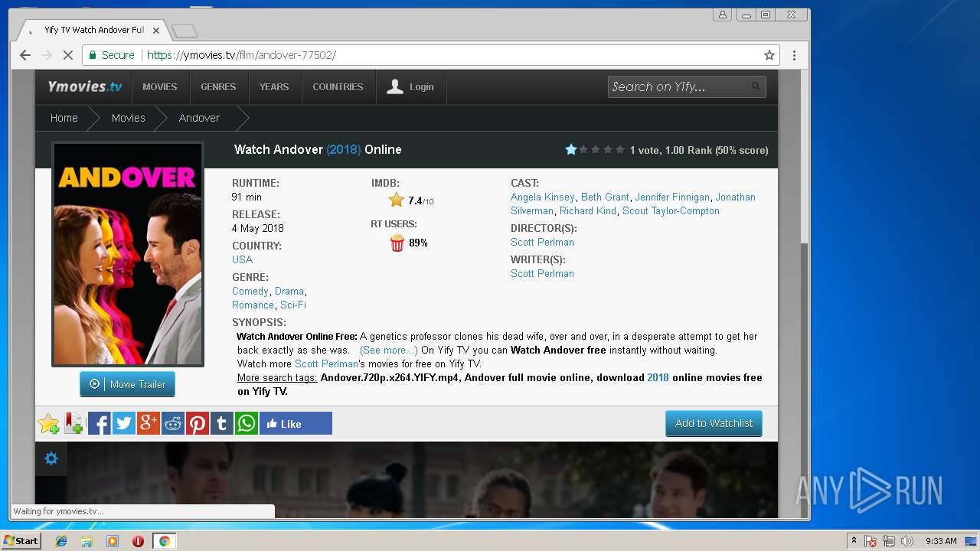The height and width of the screenshot is (551, 980).
Task: Click the taskbar clock showing 9:33 AM
Action: click(x=941, y=541)
